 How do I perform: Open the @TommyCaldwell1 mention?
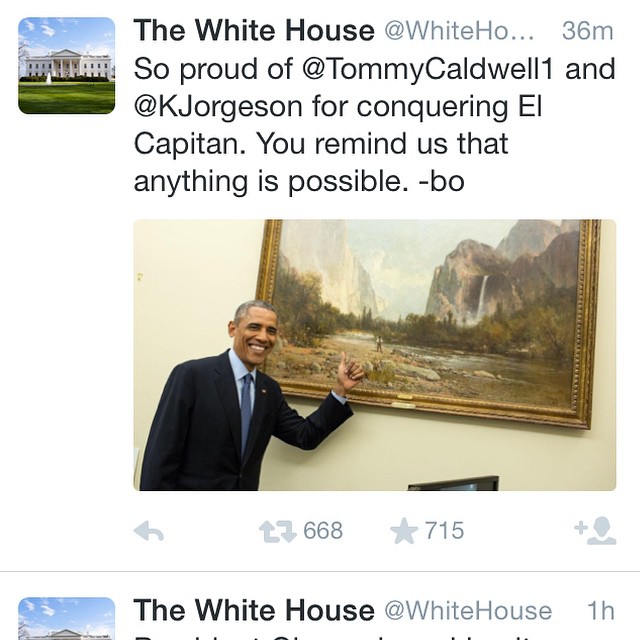pos(427,69)
